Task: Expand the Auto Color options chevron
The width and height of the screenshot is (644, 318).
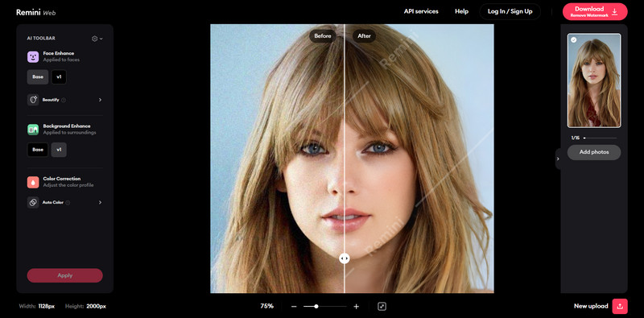Action: [x=100, y=203]
